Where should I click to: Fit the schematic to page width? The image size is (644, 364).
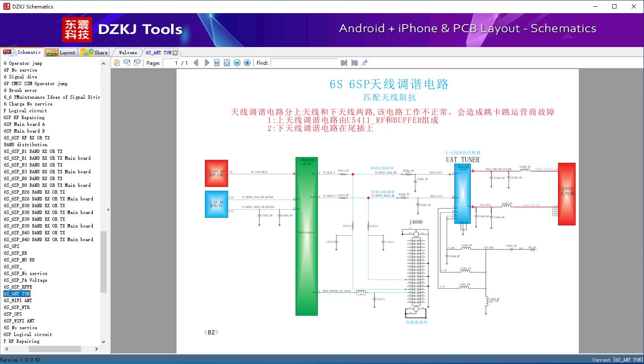[217, 63]
